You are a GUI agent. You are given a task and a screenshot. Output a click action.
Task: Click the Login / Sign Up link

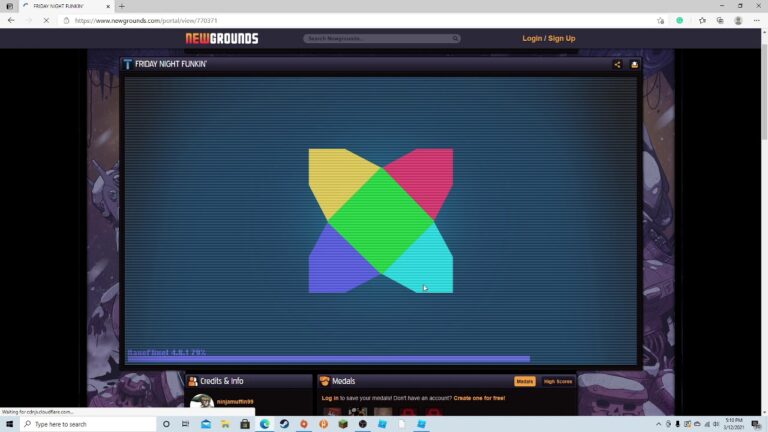click(x=548, y=39)
